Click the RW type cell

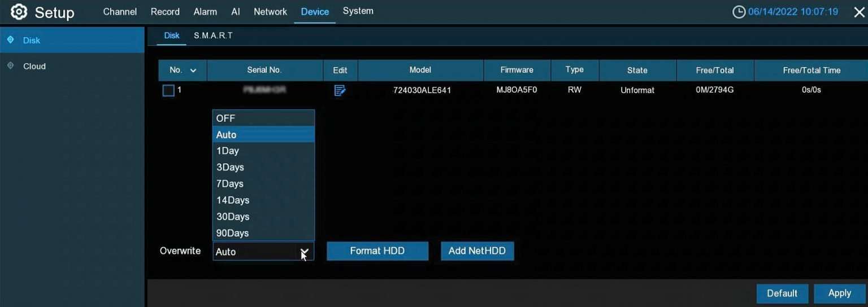pyautogui.click(x=575, y=90)
